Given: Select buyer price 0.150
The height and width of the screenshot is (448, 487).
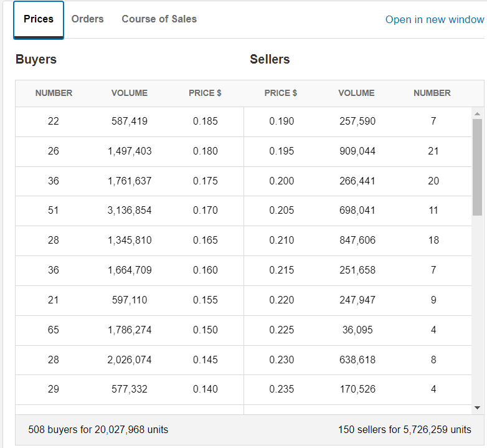Looking at the screenshot, I should 206,330.
